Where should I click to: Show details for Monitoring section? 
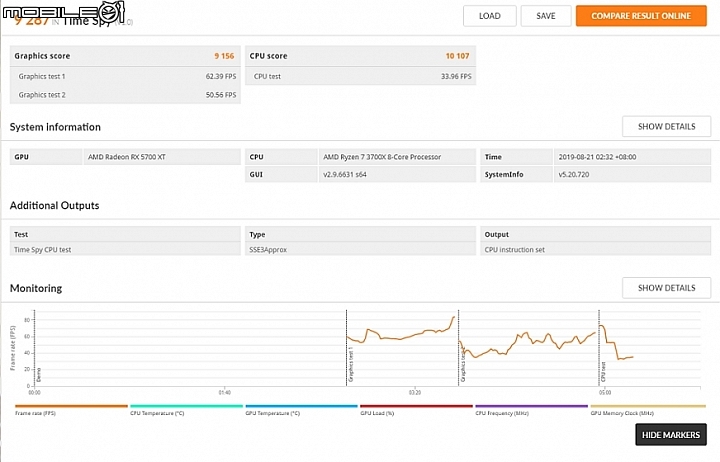[666, 288]
